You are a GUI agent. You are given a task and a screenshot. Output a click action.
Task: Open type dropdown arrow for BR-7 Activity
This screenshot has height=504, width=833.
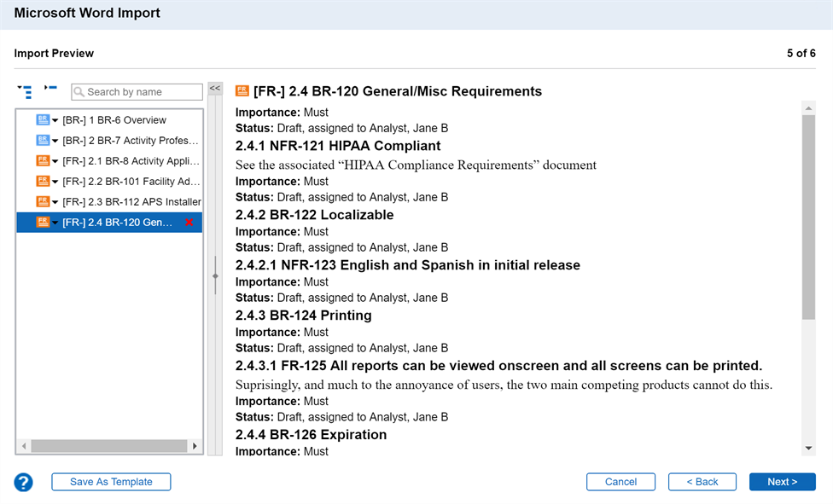55,142
